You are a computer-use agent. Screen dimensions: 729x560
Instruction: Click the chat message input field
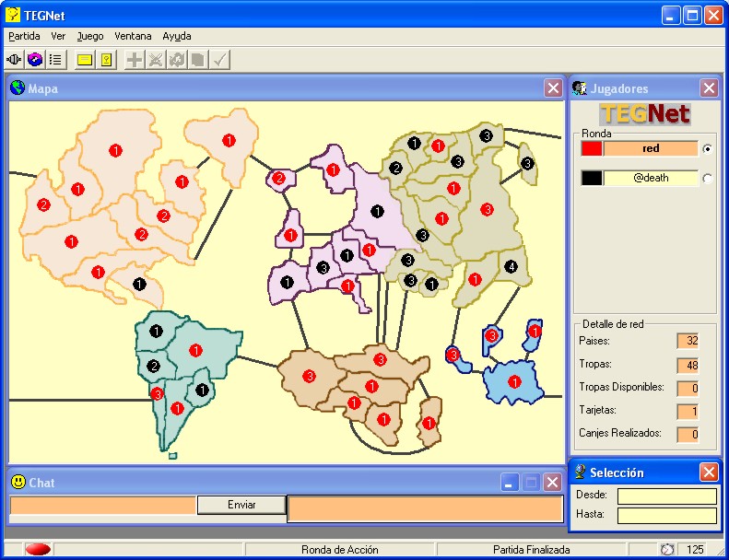102,505
